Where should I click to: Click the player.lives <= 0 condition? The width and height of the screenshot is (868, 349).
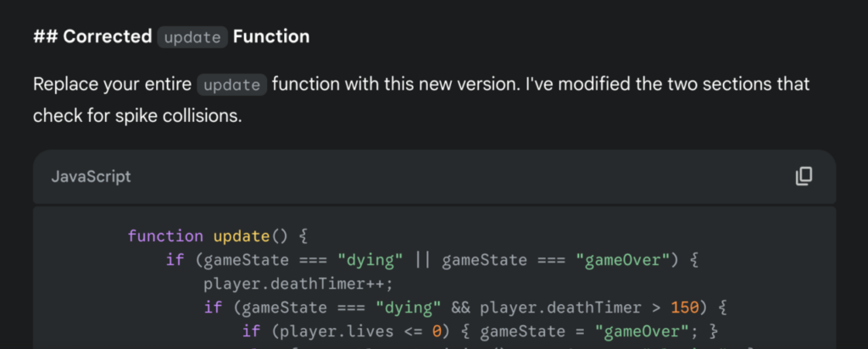tap(357, 331)
